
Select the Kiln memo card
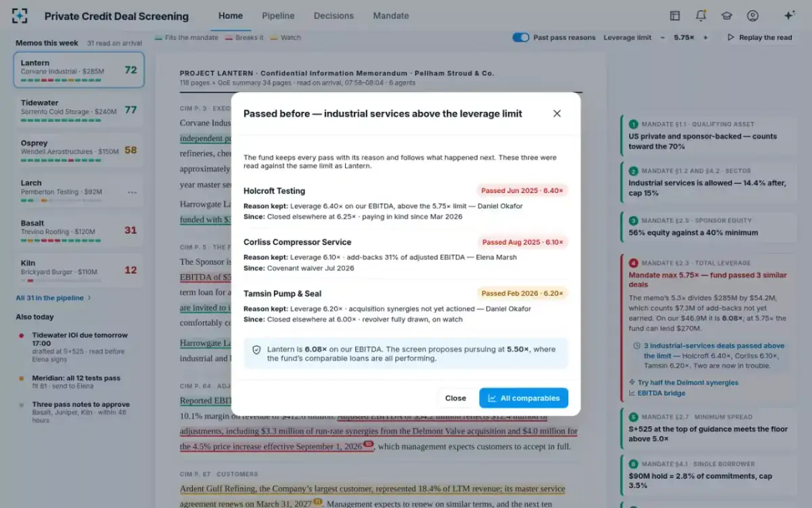pyautogui.click(x=78, y=270)
